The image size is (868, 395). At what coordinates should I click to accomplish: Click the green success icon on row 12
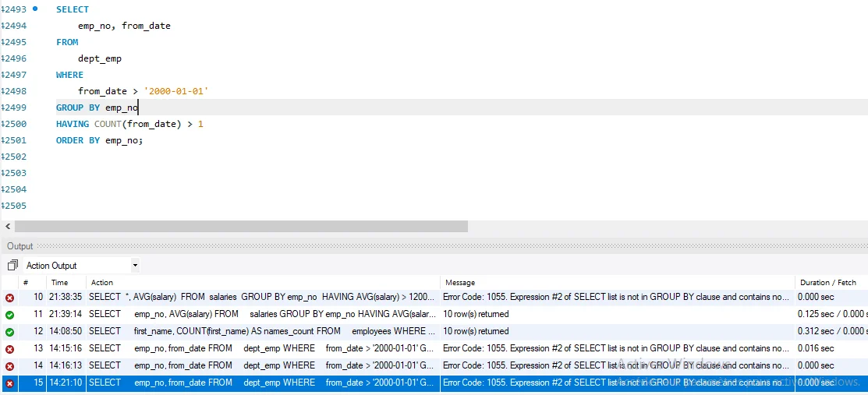[x=9, y=332]
